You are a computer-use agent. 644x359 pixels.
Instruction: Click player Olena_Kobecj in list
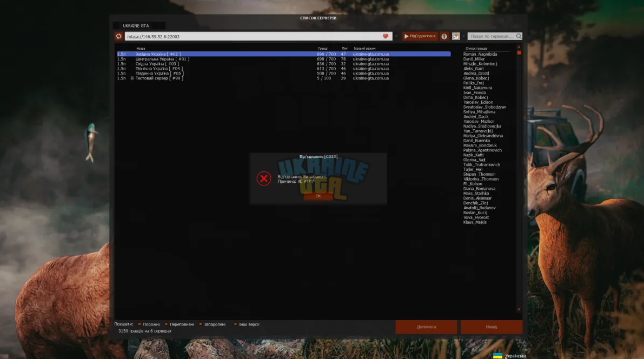(x=476, y=78)
